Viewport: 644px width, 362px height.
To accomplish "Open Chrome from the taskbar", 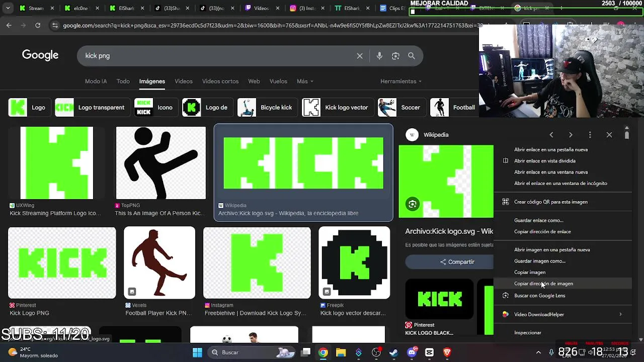I will coord(323,352).
